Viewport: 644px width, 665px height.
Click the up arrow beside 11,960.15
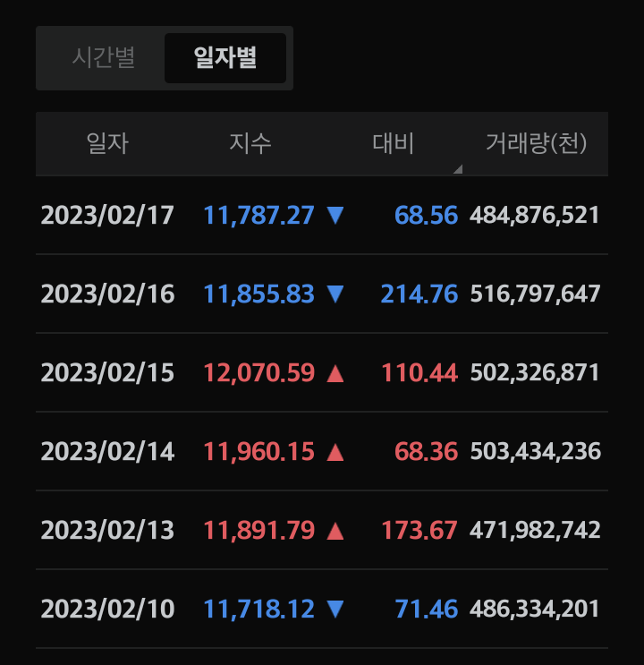click(335, 452)
